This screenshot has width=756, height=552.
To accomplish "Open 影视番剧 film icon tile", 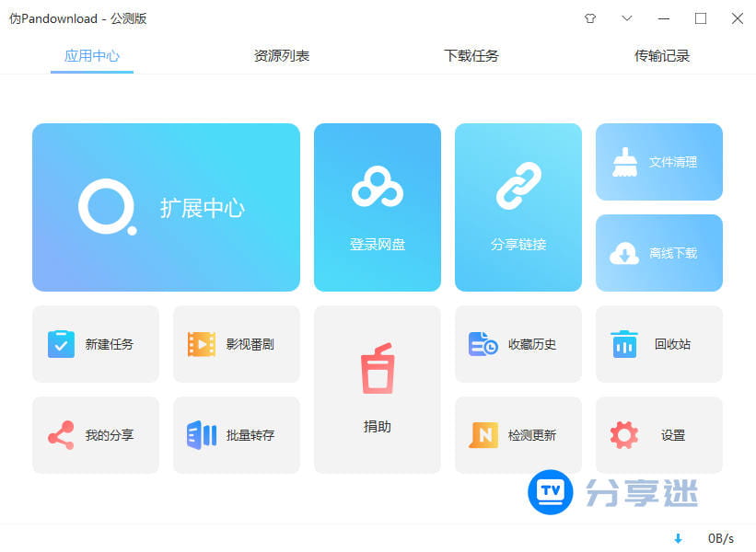I will 201,344.
